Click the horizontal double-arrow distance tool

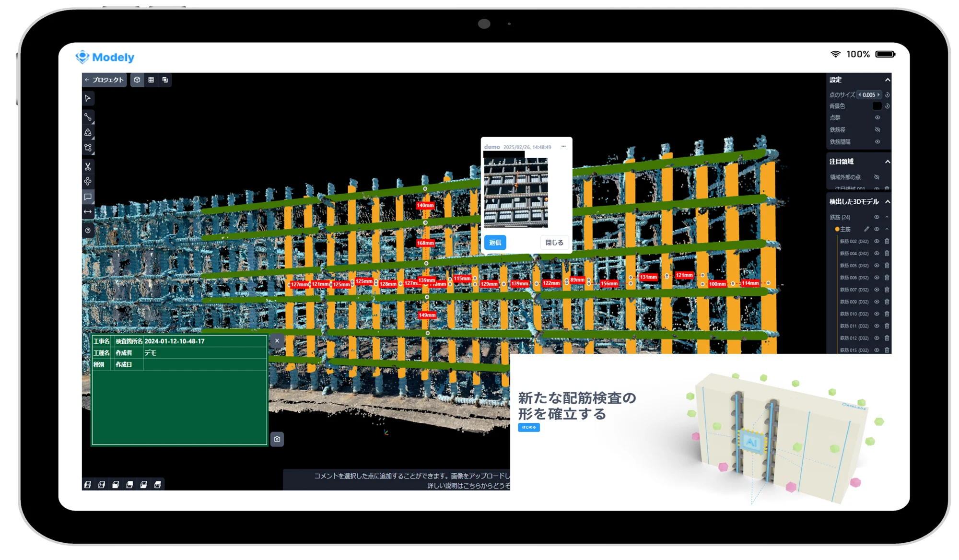(88, 212)
